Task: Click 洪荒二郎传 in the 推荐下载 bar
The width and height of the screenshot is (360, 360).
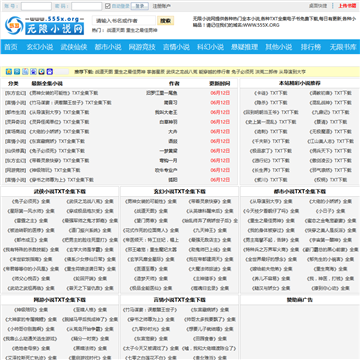Action: [x=266, y=72]
